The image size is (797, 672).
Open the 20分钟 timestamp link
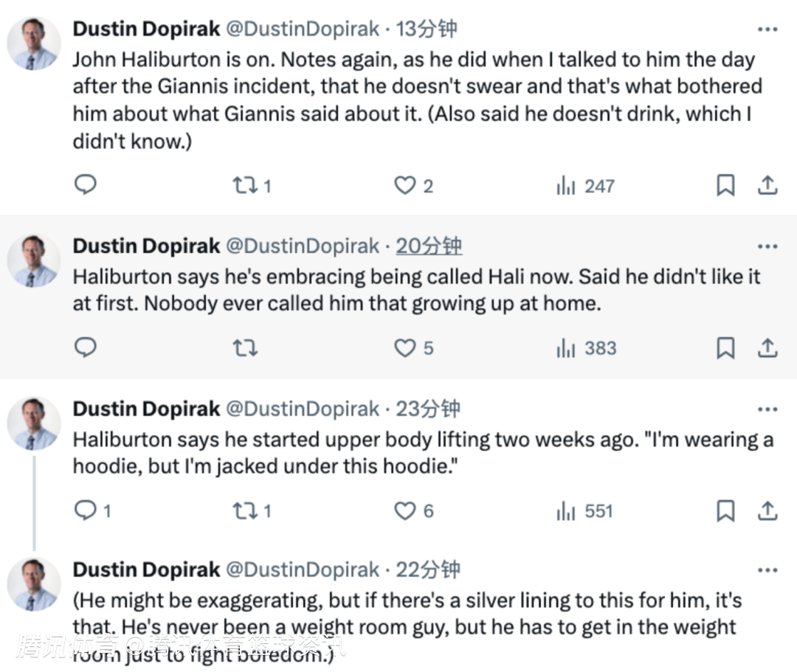[429, 246]
